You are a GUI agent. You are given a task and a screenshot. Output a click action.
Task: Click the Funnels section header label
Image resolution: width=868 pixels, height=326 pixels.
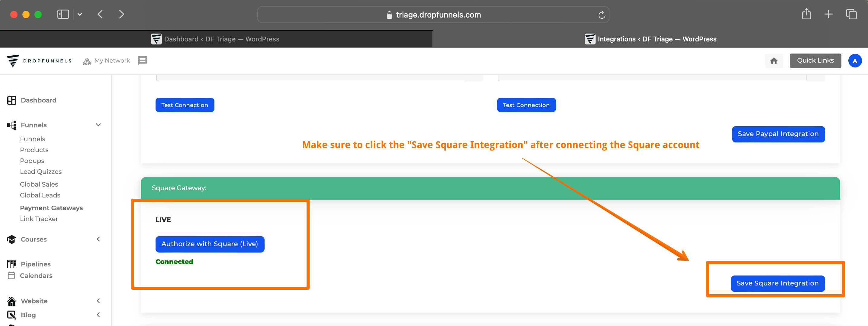point(34,125)
